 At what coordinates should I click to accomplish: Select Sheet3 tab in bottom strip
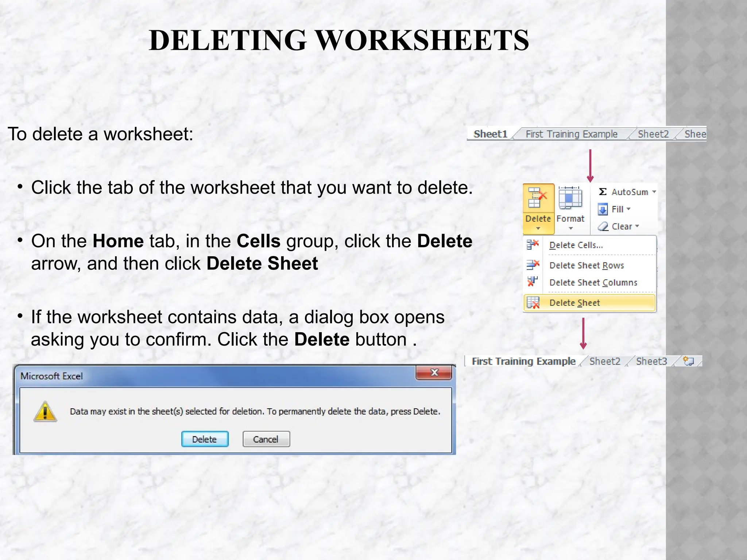[651, 361]
